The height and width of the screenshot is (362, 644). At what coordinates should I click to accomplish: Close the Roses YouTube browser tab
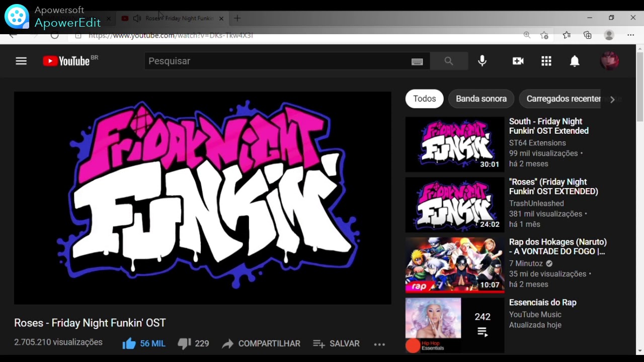point(221,18)
